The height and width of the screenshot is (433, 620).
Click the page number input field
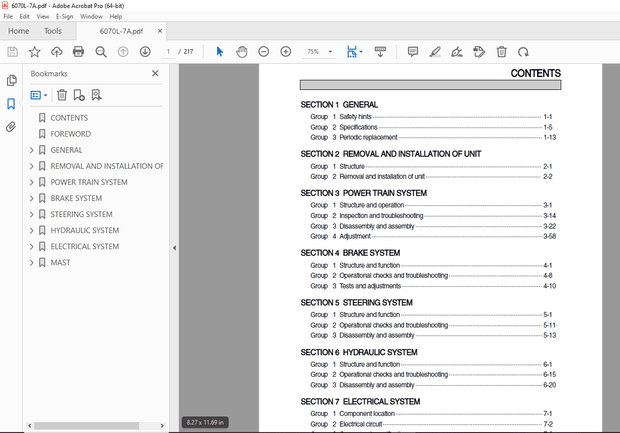click(x=168, y=52)
